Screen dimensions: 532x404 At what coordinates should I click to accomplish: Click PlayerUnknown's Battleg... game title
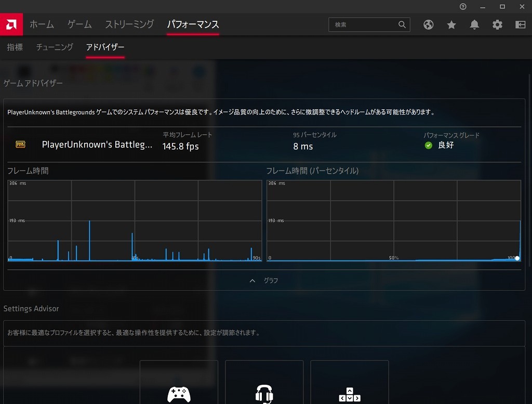pos(97,145)
